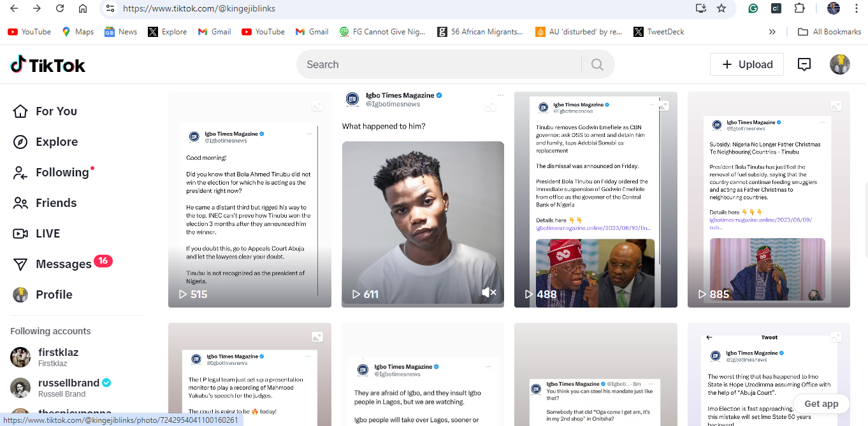Image resolution: width=868 pixels, height=426 pixels.
Task: Open 'steal his mandate' post thumbnail
Action: pyautogui.click(x=595, y=374)
